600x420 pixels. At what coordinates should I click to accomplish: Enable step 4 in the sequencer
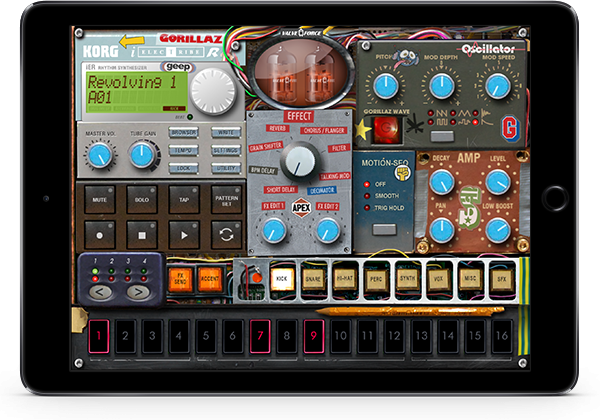point(179,336)
